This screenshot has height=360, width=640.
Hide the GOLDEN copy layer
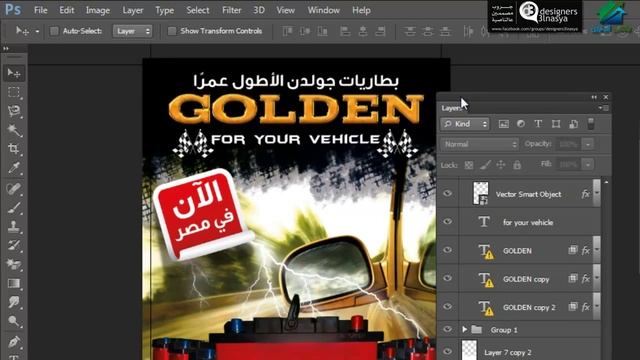[448, 278]
